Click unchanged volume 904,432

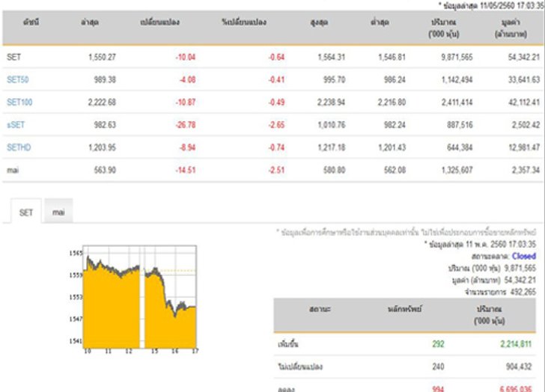519,367
